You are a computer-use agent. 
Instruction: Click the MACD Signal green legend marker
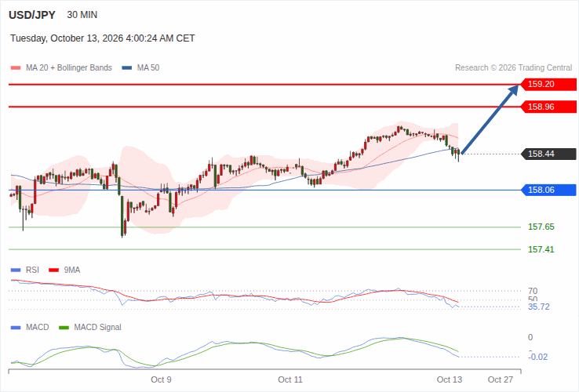pyautogui.click(x=64, y=328)
